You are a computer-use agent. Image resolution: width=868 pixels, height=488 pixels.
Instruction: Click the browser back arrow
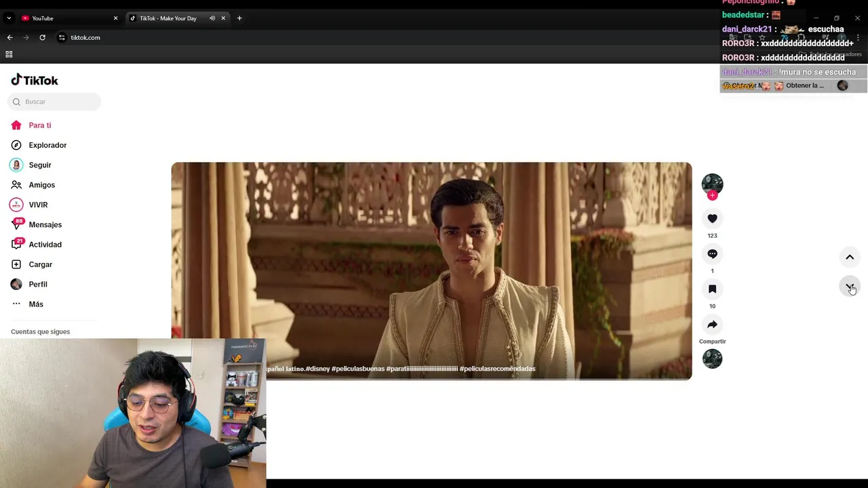coord(9,37)
